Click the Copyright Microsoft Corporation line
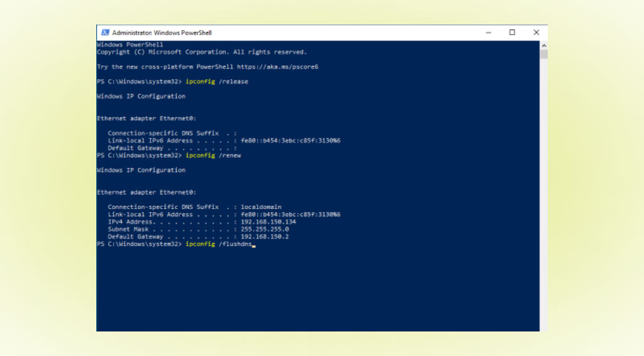 202,52
